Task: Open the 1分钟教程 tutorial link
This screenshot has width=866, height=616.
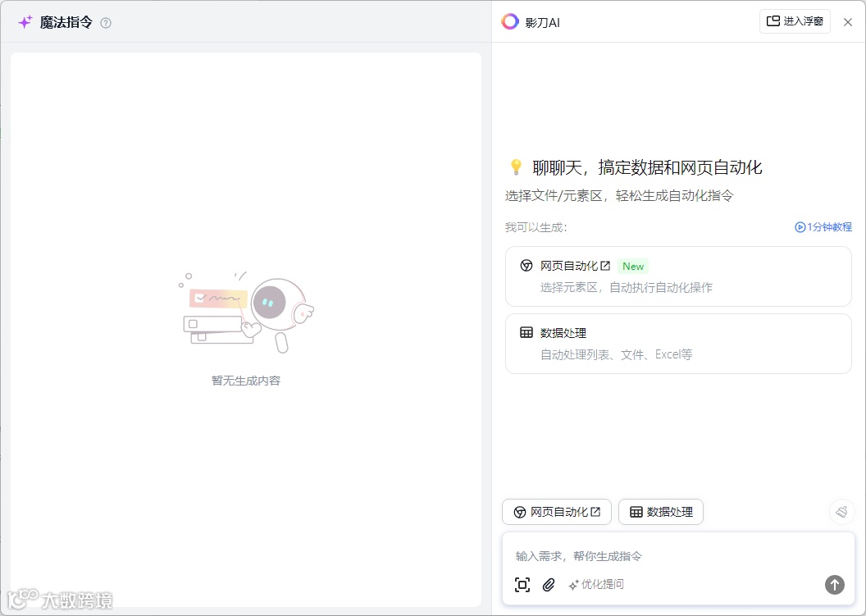Action: (x=823, y=227)
